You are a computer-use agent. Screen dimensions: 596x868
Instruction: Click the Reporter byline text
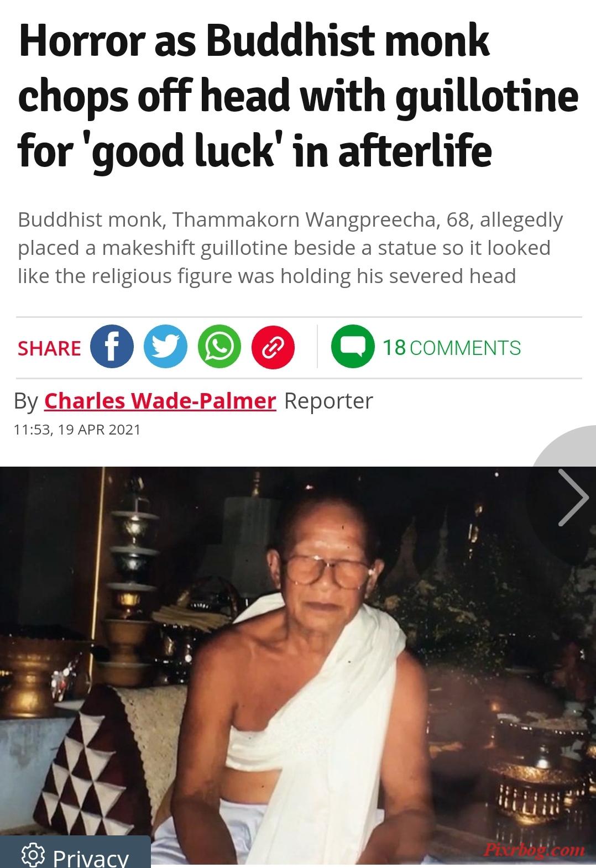click(x=328, y=401)
